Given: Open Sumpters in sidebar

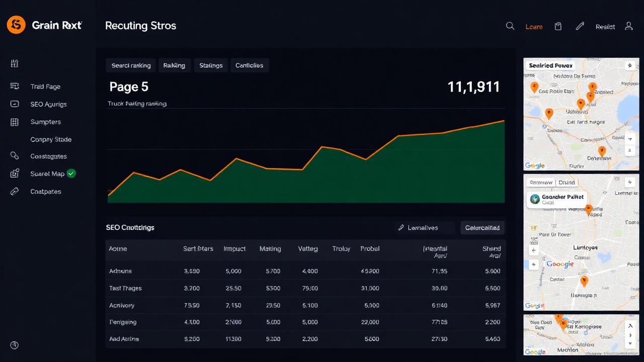Looking at the screenshot, I should pyautogui.click(x=45, y=122).
